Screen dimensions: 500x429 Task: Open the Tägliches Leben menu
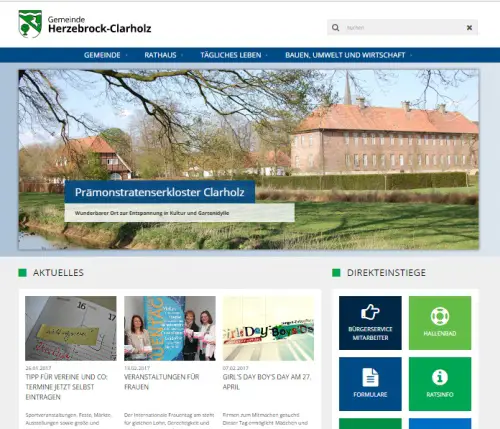coord(231,55)
